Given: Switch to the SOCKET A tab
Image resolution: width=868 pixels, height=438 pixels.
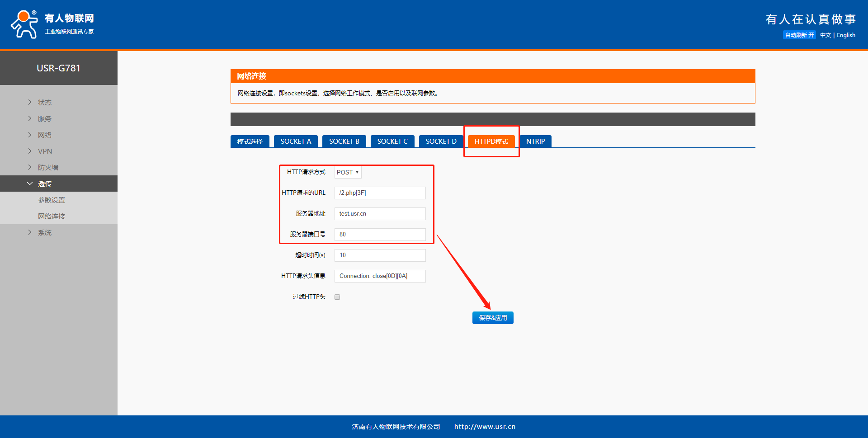Looking at the screenshot, I should [296, 141].
